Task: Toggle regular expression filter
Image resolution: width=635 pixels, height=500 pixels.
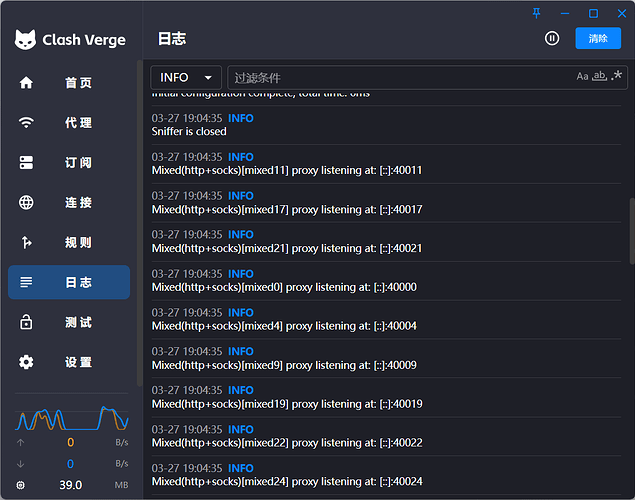Action: [616, 75]
